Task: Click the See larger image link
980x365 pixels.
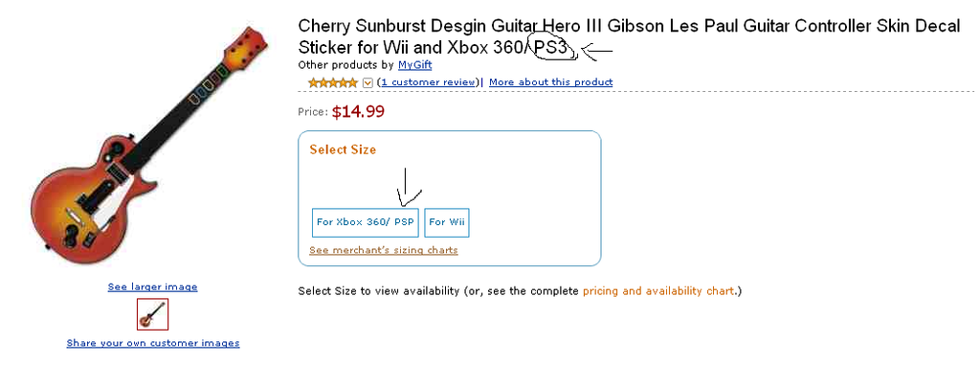Action: tap(152, 286)
